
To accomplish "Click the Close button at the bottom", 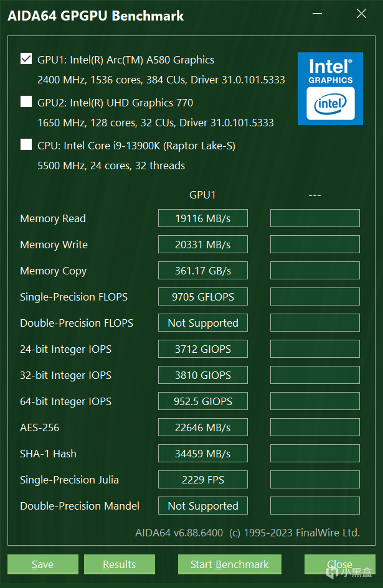I will coord(339,564).
